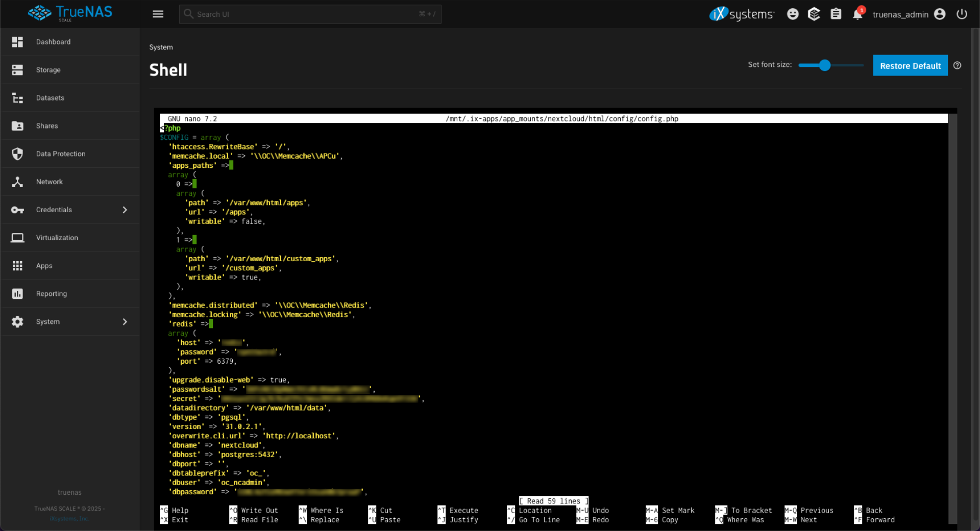The image size is (980, 531).
Task: Click the Restore Default button
Action: tap(910, 65)
